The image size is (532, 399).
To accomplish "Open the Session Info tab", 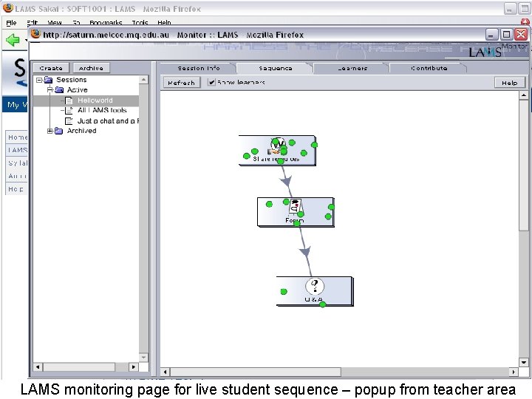I will (199, 68).
